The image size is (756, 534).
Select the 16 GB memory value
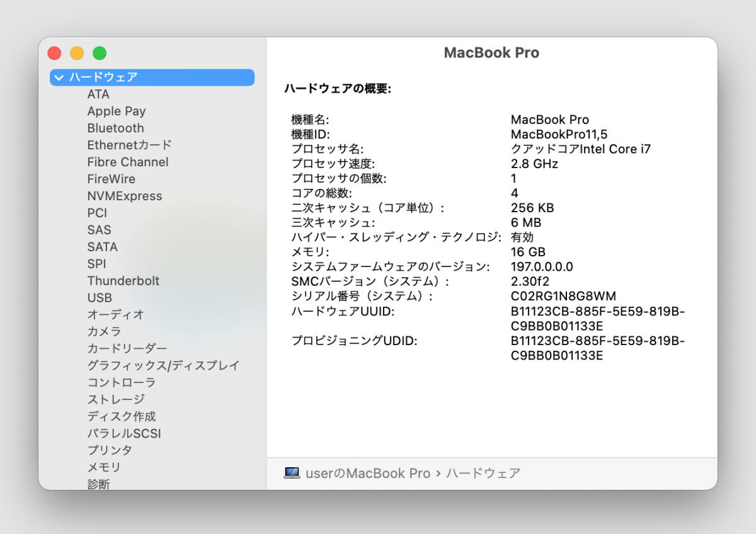[x=528, y=253]
